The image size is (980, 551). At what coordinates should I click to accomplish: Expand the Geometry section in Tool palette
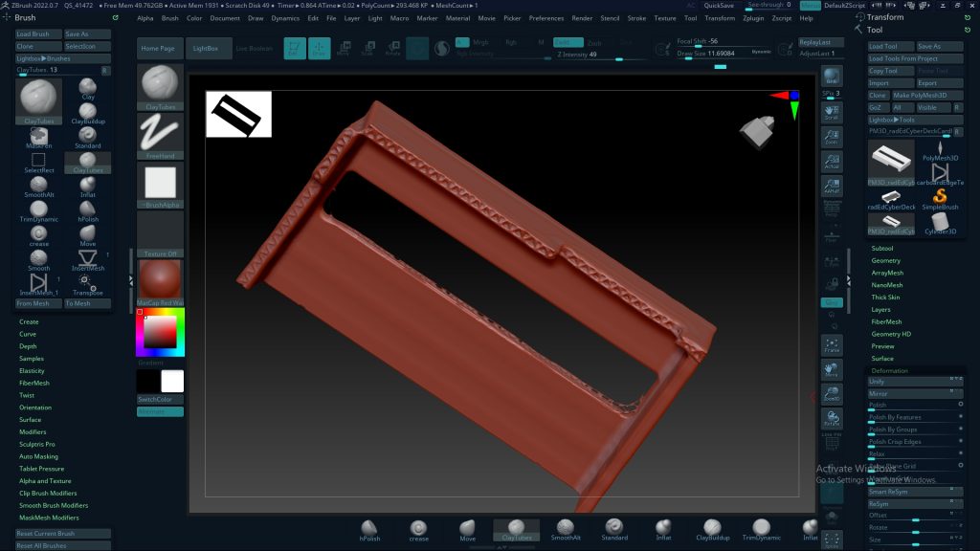[x=885, y=260]
